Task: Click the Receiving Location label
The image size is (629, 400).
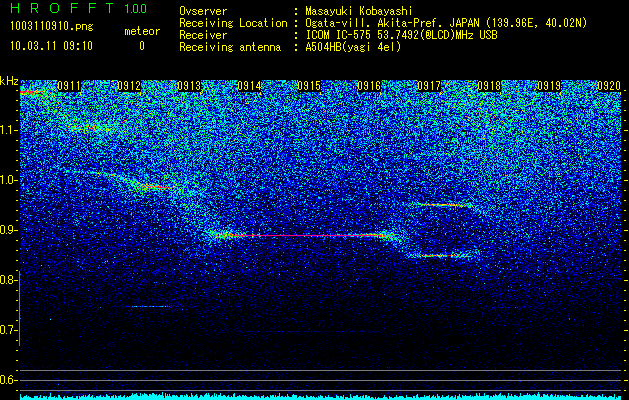Action: click(233, 23)
